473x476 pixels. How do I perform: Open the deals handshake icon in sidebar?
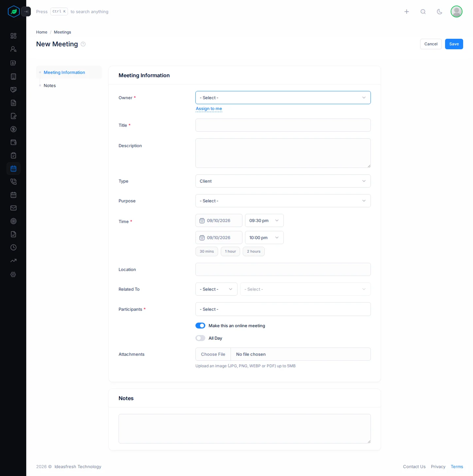pyautogui.click(x=13, y=90)
